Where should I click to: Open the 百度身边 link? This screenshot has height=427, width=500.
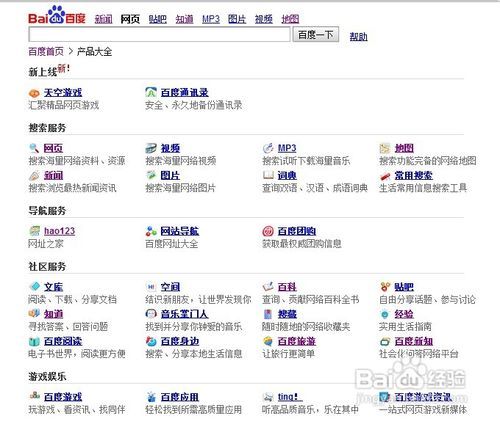(x=180, y=341)
